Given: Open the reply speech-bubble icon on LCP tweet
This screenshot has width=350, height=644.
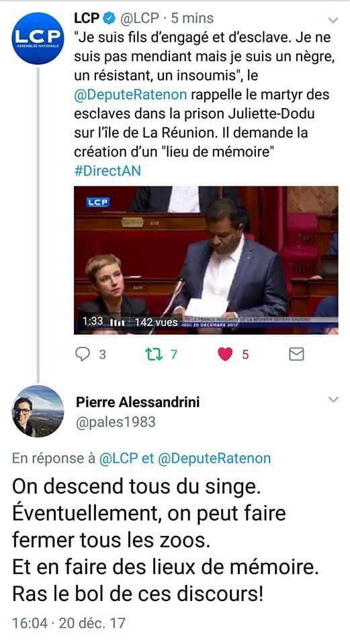Looking at the screenshot, I should click(83, 354).
